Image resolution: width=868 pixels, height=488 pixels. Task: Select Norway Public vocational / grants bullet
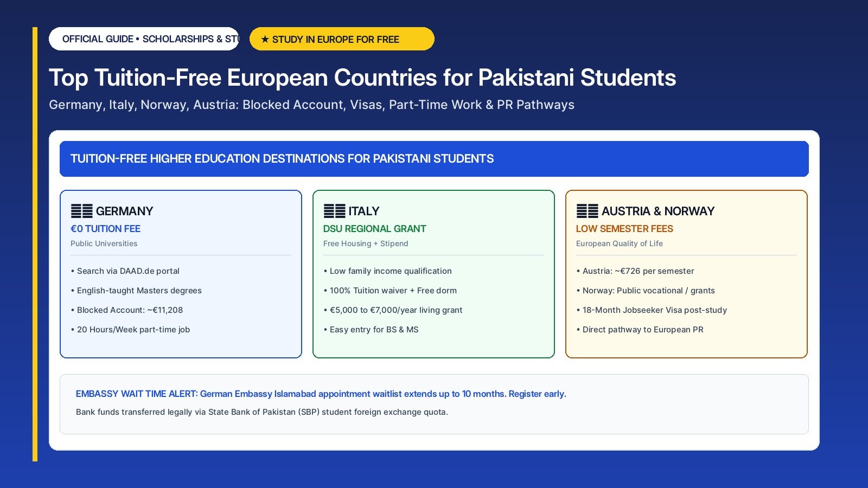pyautogui.click(x=646, y=291)
